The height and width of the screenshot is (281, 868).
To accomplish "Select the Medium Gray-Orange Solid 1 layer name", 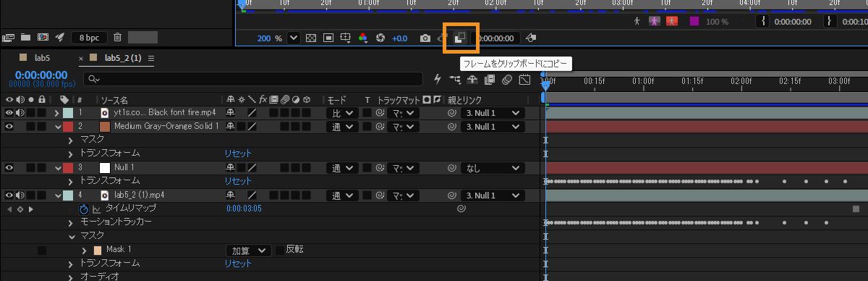I will (x=166, y=127).
